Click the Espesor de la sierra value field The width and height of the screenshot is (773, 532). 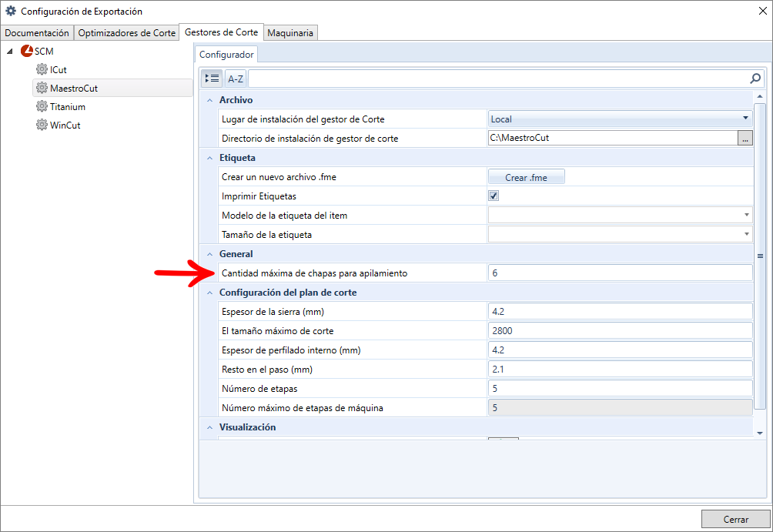tap(621, 311)
